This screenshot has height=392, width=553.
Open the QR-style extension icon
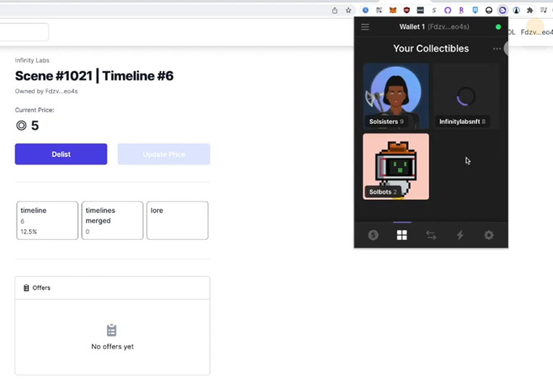(379, 11)
